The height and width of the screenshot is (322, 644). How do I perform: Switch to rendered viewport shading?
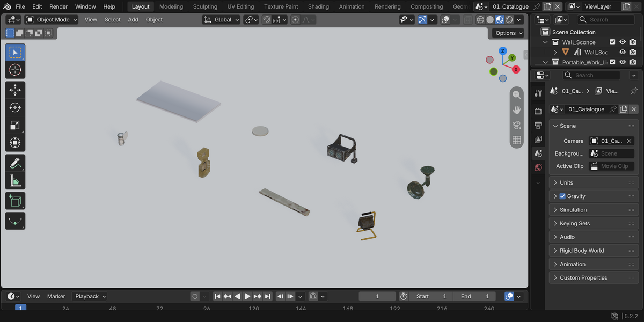click(509, 20)
